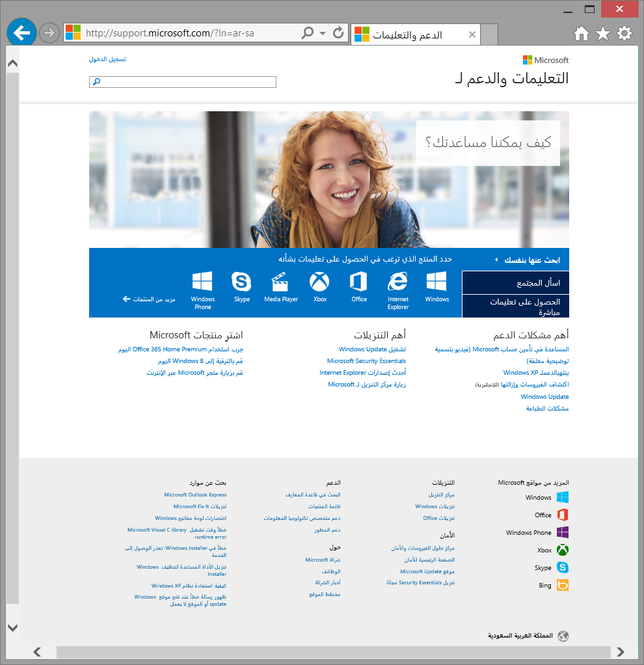Click the footer Windows Phone site icon

tap(563, 532)
